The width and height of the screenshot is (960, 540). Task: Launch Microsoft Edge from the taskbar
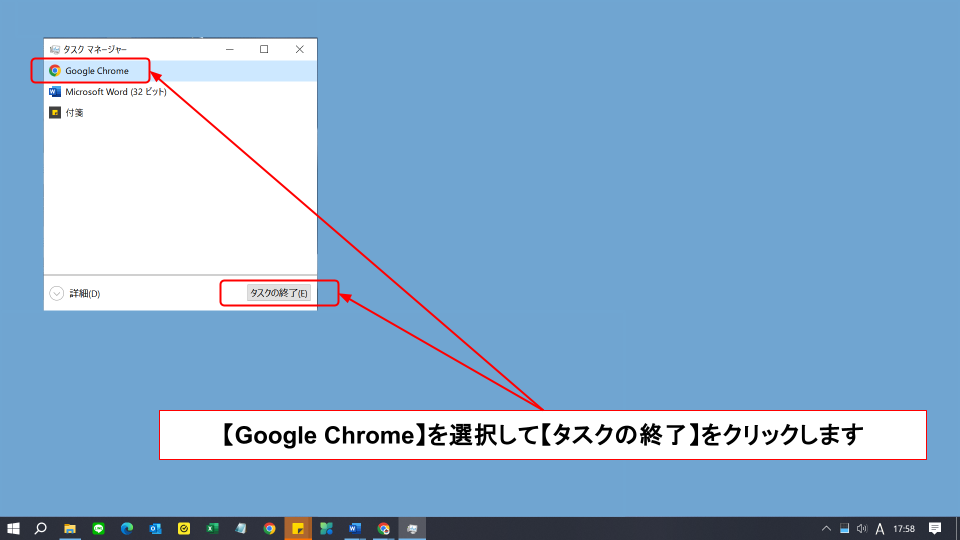127,528
